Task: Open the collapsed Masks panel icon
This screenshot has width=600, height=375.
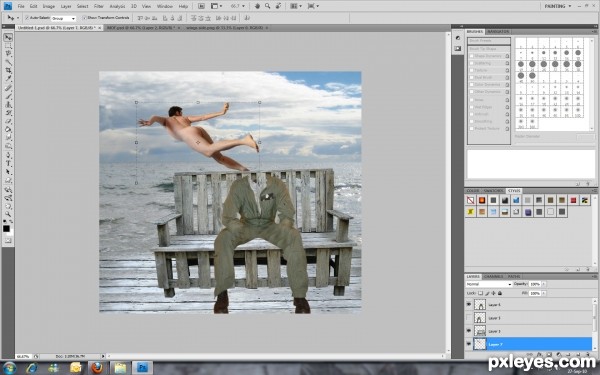Action: coord(458,49)
